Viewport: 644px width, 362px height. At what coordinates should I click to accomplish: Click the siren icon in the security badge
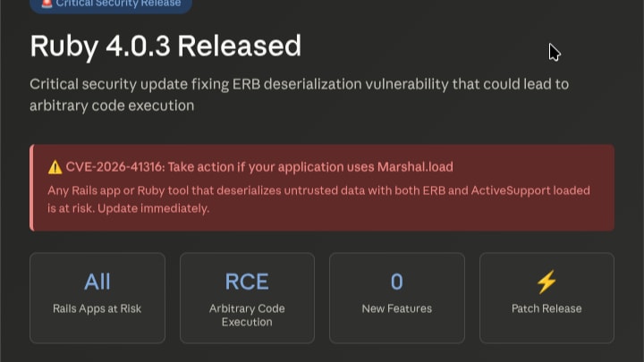tap(47, 3)
